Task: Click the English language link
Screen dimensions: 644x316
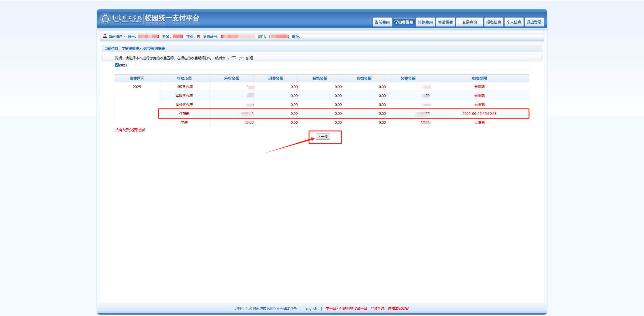Action: [311, 308]
